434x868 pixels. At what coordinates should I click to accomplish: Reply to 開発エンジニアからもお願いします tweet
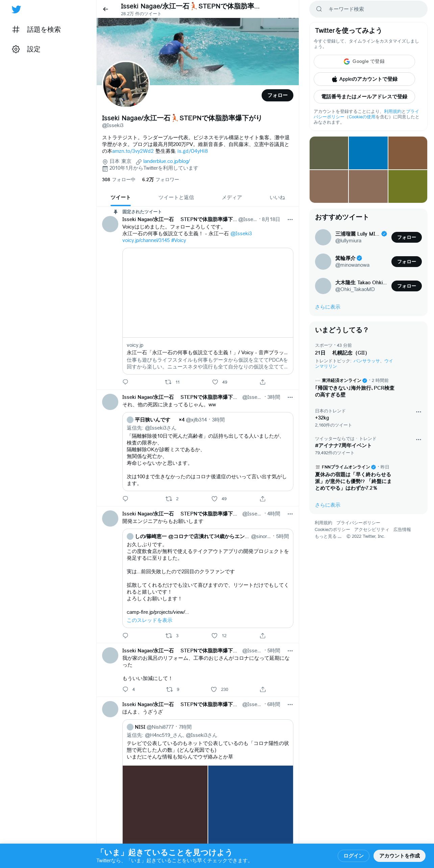click(125, 635)
